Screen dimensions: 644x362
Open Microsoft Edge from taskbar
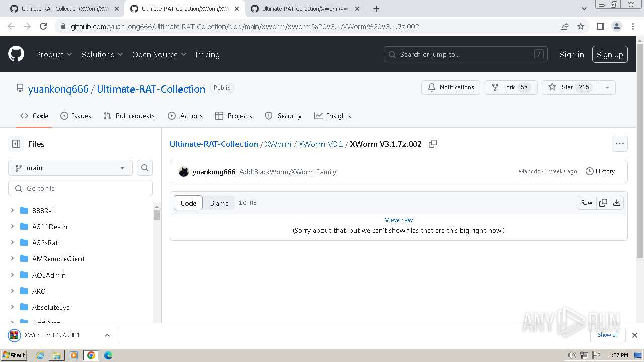click(x=108, y=355)
